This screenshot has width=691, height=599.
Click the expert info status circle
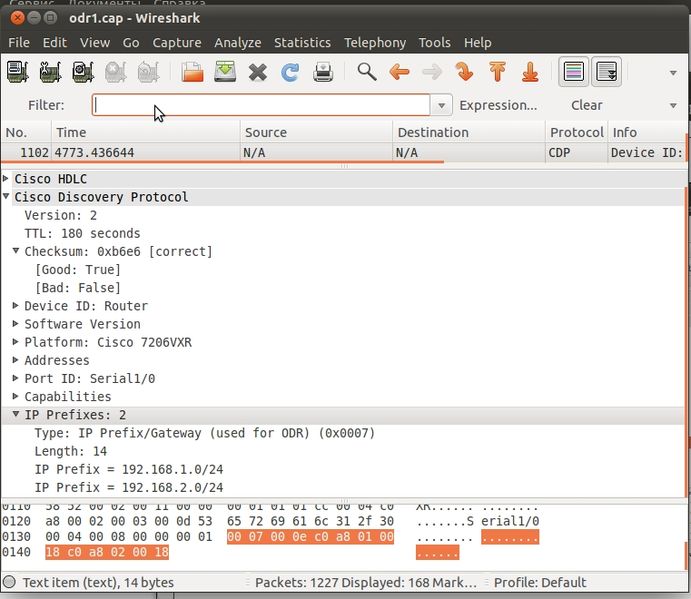(9, 582)
